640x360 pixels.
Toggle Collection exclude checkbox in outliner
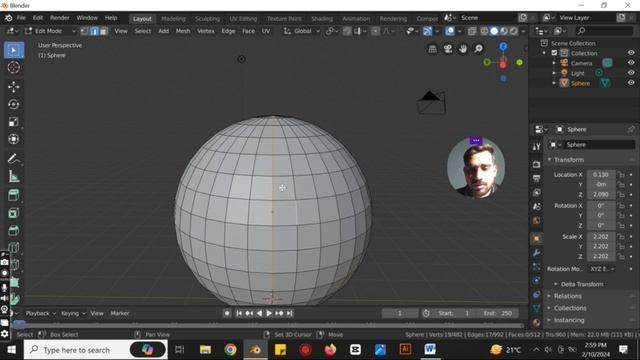(x=554, y=53)
